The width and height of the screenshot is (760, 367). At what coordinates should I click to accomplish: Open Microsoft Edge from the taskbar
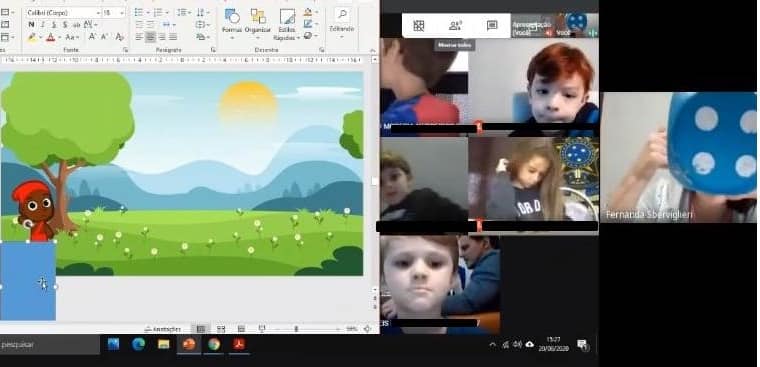pyautogui.click(x=139, y=344)
